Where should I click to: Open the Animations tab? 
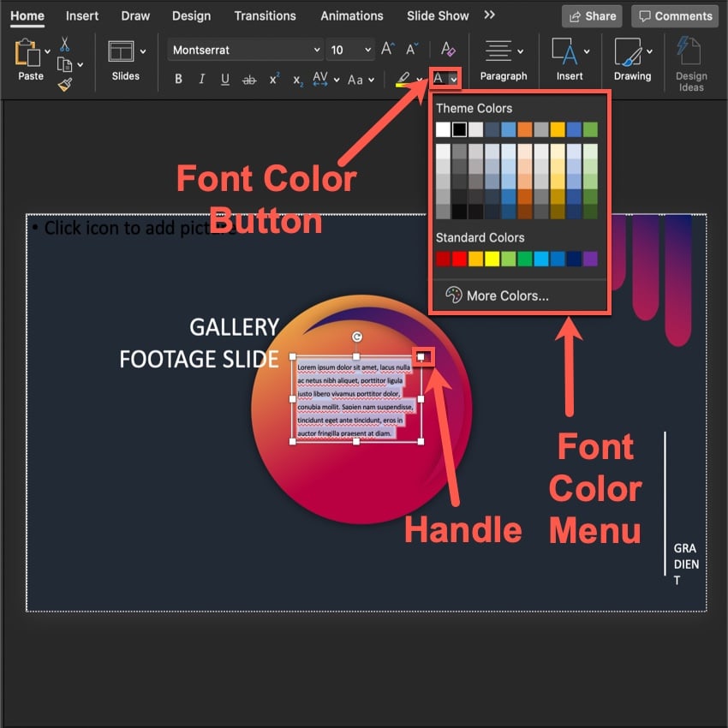pyautogui.click(x=351, y=15)
